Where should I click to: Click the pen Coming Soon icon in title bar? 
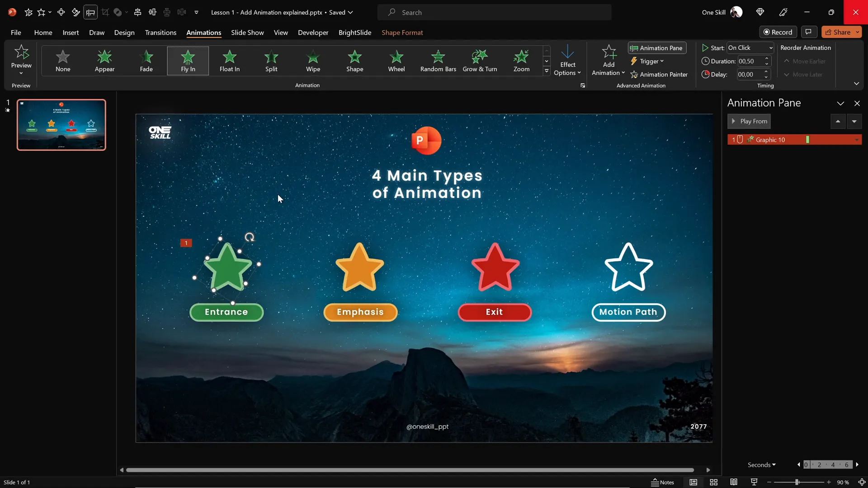[x=783, y=12]
